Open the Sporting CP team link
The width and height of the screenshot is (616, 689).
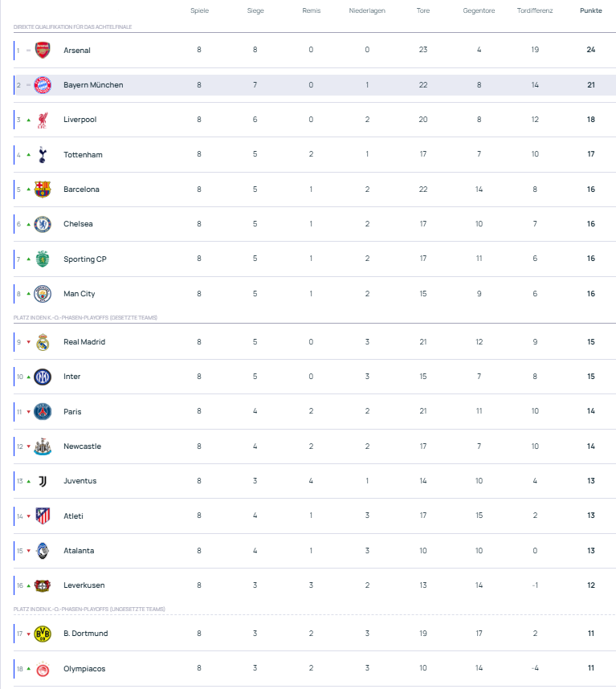pos(84,259)
